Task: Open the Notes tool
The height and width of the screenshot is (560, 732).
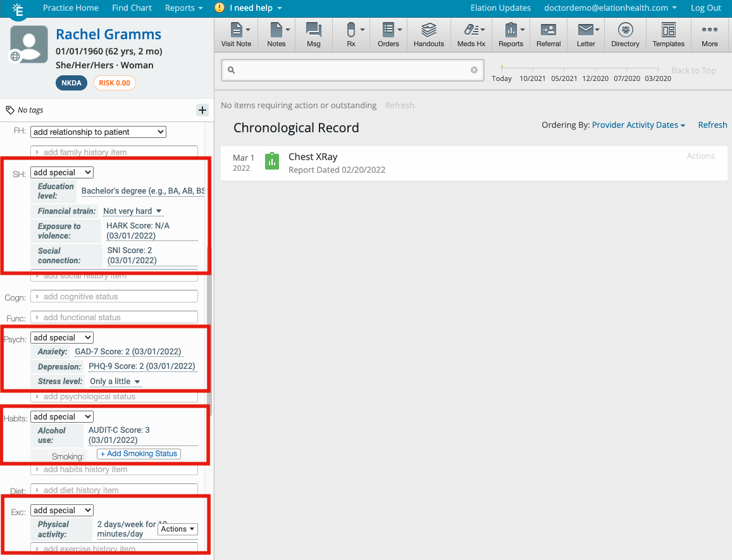Action: click(x=276, y=34)
